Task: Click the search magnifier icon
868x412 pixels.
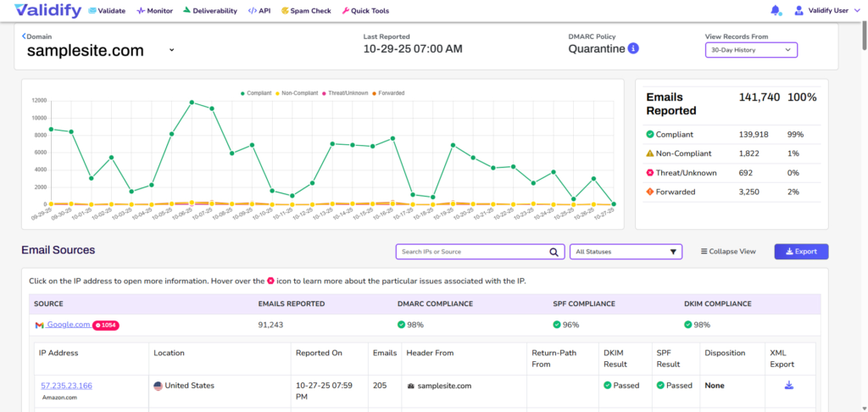Action: click(x=554, y=252)
